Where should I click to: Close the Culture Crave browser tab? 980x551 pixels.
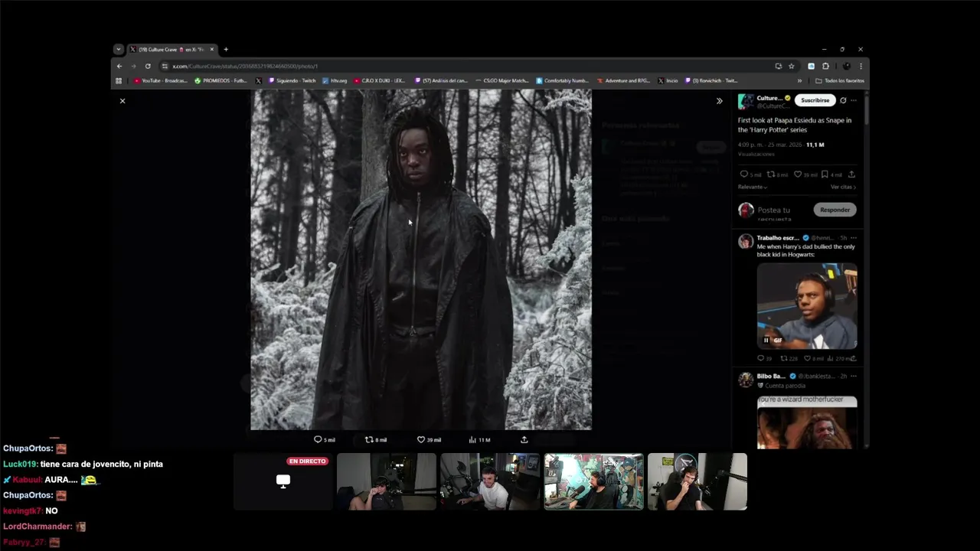tap(212, 49)
